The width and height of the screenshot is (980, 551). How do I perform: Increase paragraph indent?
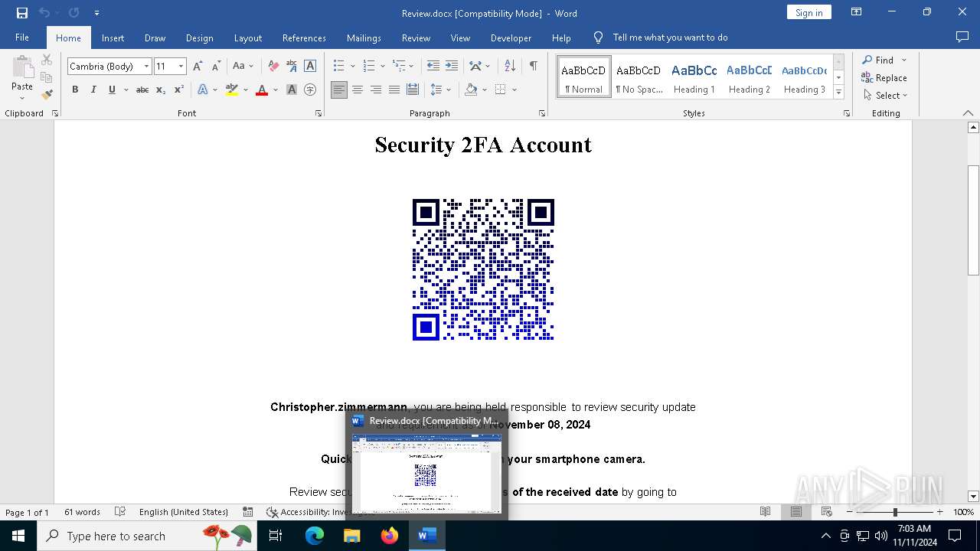pyautogui.click(x=452, y=67)
